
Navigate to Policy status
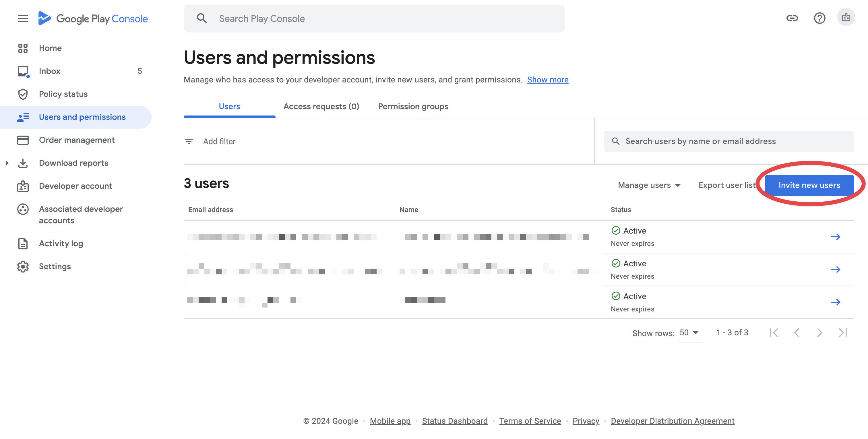tap(63, 93)
